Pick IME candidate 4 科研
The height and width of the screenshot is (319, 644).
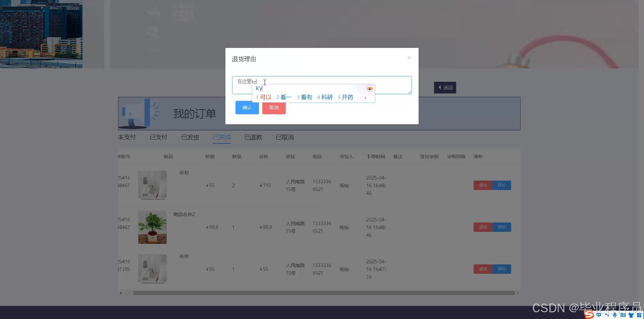click(x=325, y=97)
